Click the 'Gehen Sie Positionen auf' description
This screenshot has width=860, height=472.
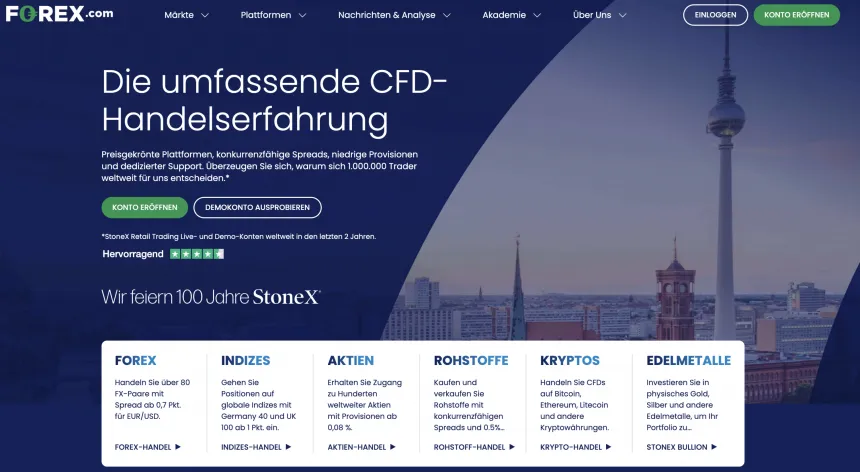(x=258, y=405)
